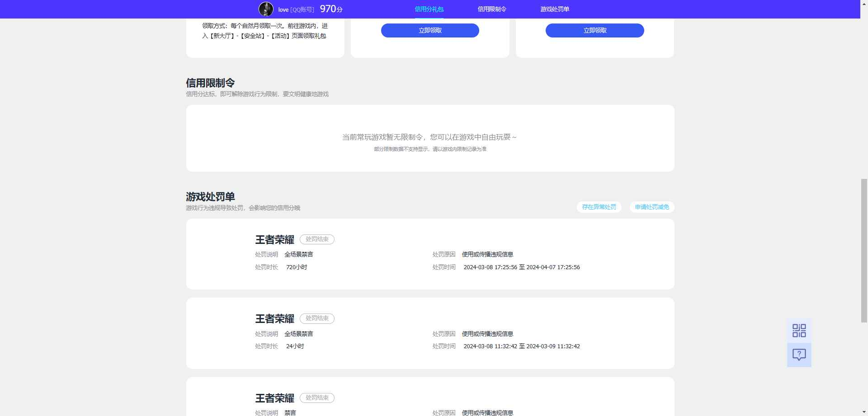Click the page vertical scrollbar thumb
This screenshot has height=416, width=868.
[x=864, y=250]
